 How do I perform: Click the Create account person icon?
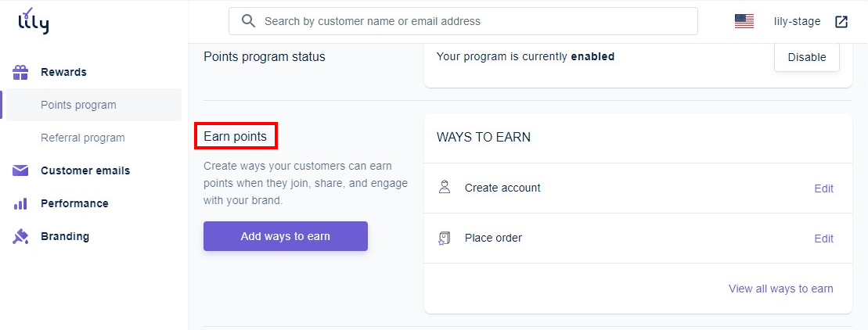click(x=445, y=188)
